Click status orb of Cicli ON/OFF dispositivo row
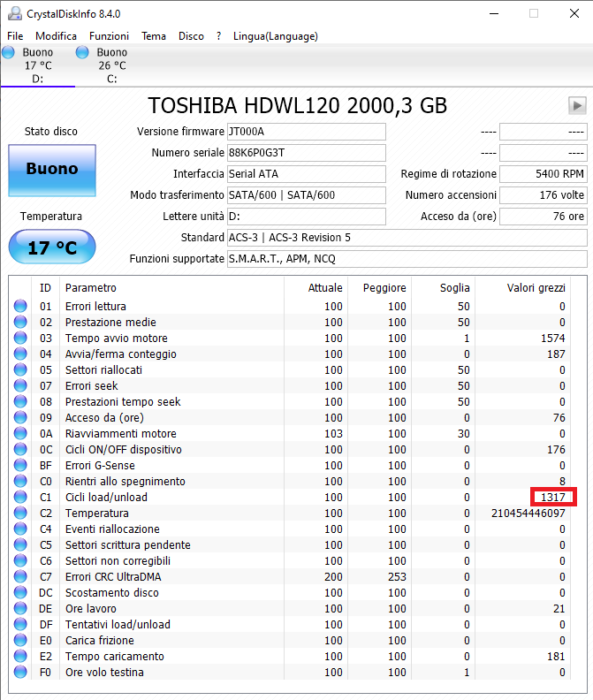Image resolution: width=593 pixels, height=700 pixels. coord(20,449)
